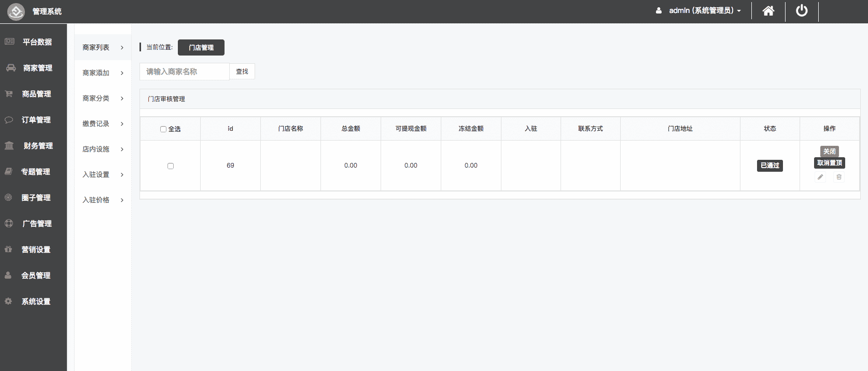Click the 系统设置 gear icon

pos(8,301)
